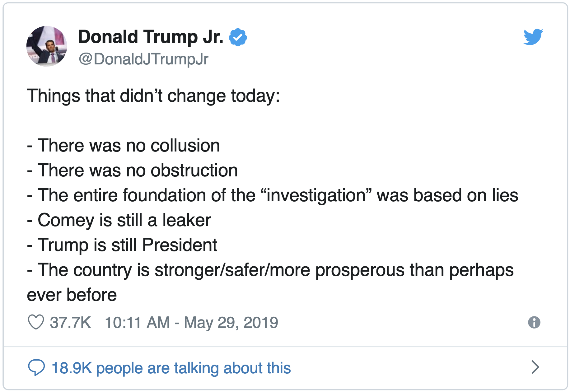This screenshot has height=392, width=570.
Task: Click the Twitter bird logo
Action: pos(533,37)
